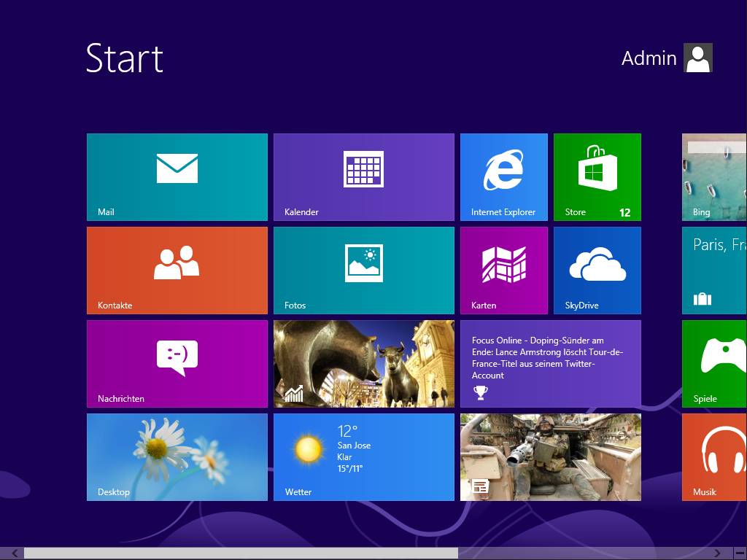Open the Focus Online sports headline tile
The height and width of the screenshot is (560, 747).
pyautogui.click(x=550, y=364)
